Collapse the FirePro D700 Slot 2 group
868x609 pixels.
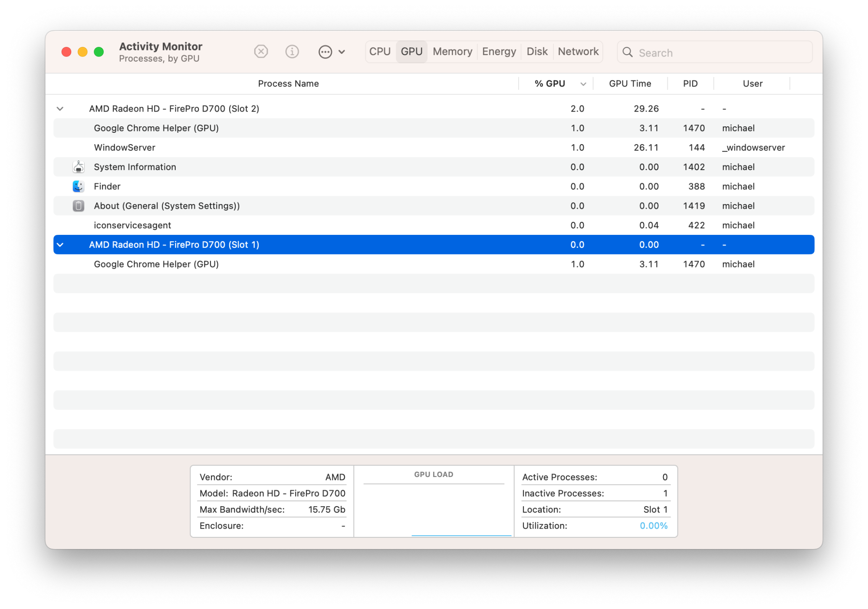pyautogui.click(x=60, y=109)
